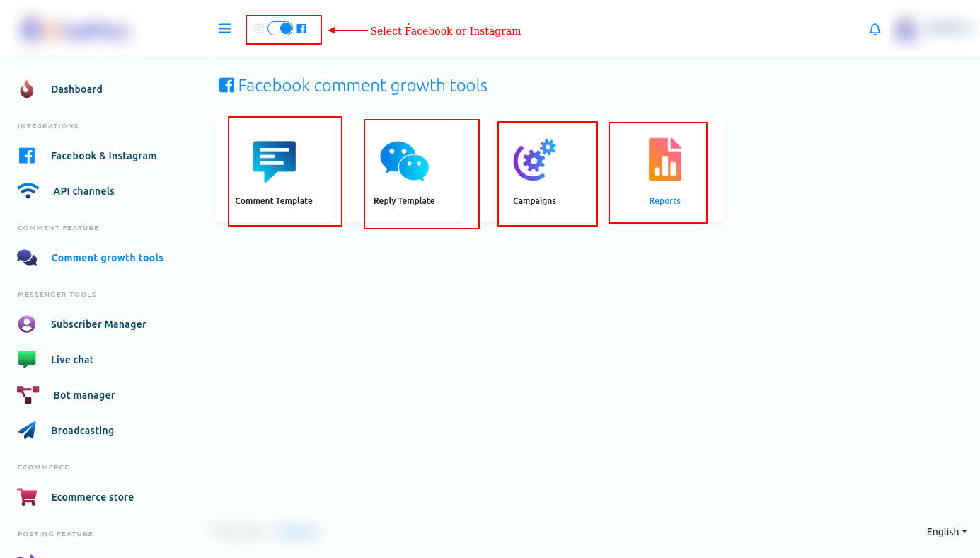
Task: Click the Reports link label
Action: [x=664, y=201]
